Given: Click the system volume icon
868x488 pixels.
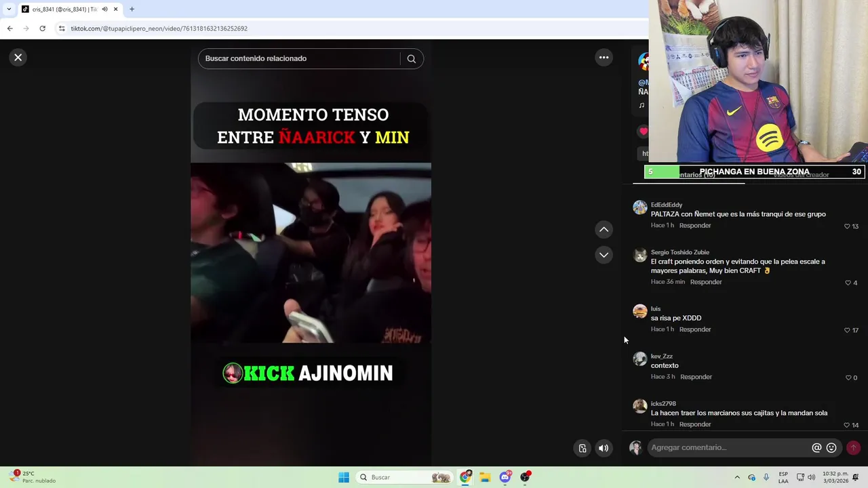Looking at the screenshot, I should point(812,477).
